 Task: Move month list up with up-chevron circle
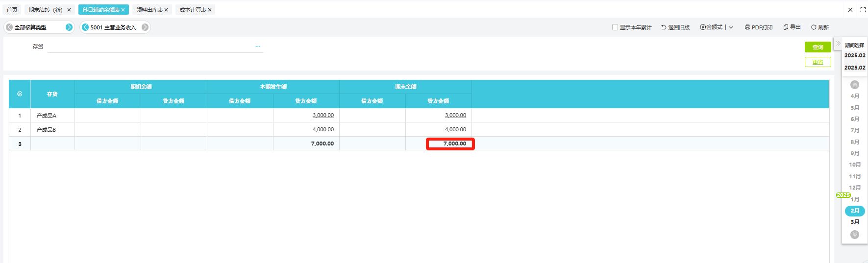click(855, 85)
